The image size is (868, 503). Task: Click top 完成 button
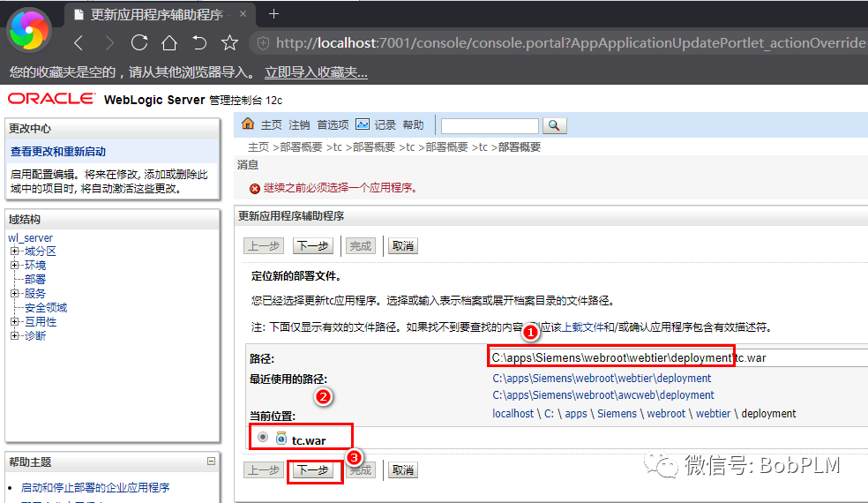[x=361, y=245]
